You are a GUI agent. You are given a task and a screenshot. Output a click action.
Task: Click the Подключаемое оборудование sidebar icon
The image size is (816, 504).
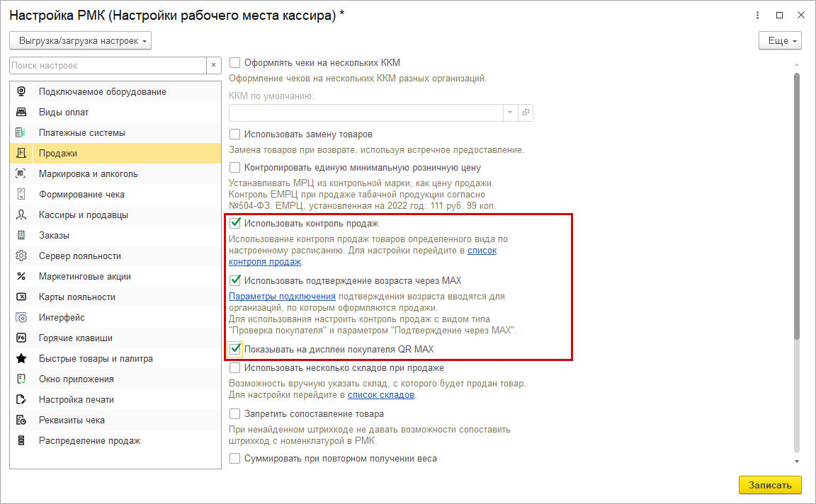pyautogui.click(x=21, y=91)
